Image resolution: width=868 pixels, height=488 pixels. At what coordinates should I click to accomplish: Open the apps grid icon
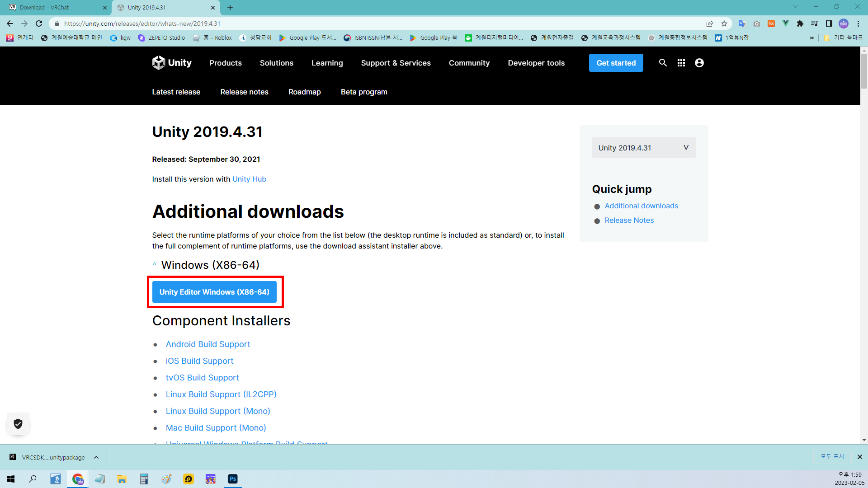[x=681, y=63]
